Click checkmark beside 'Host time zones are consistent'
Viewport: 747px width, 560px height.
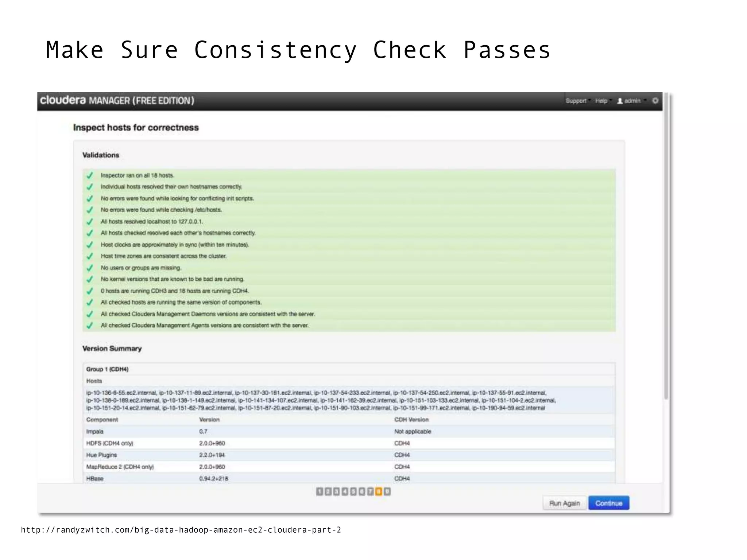click(90, 256)
